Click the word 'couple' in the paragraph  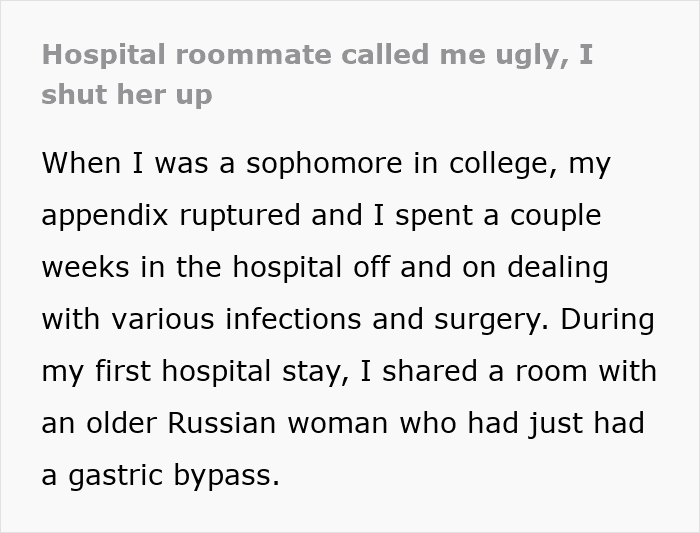tap(556, 216)
